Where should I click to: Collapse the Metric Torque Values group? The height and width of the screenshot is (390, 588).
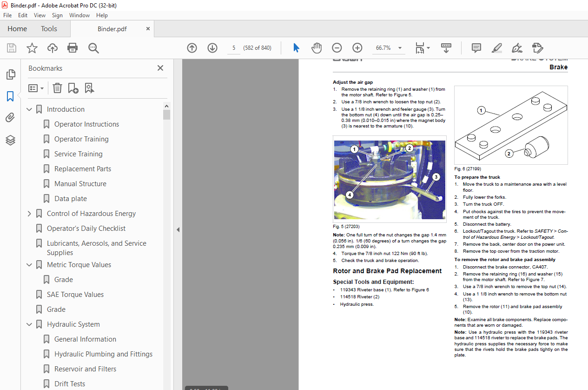point(30,265)
